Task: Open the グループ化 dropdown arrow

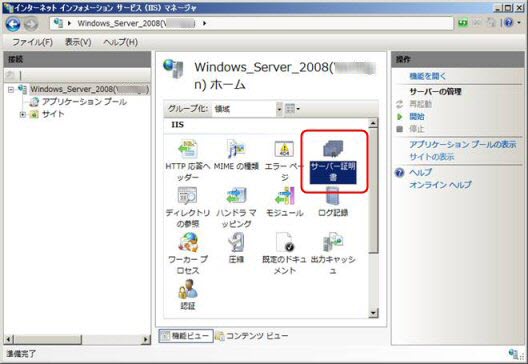Action: tap(279, 109)
